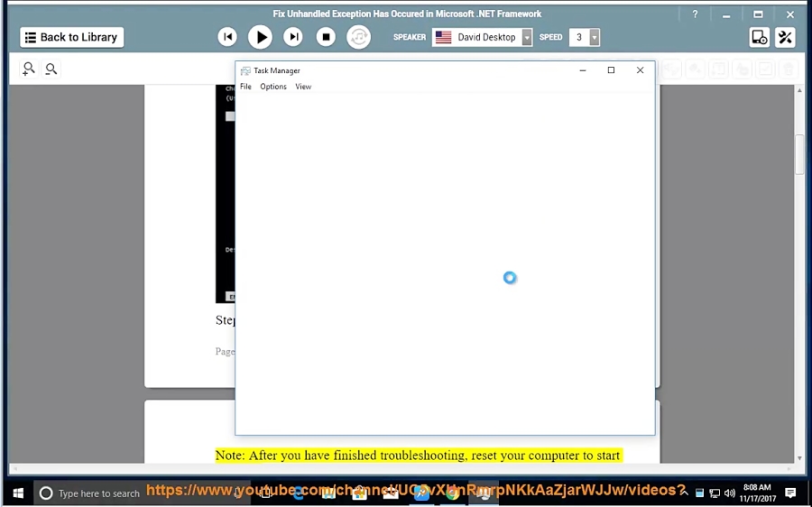
Task: Expand the David Desktop speaker dropdown
Action: pyautogui.click(x=527, y=37)
